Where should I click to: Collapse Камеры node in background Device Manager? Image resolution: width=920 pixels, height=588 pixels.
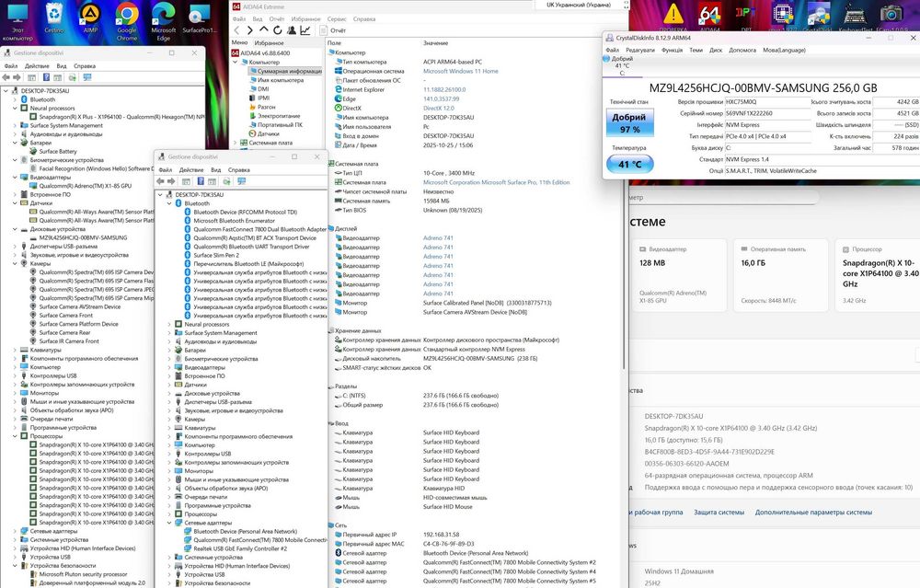click(15, 263)
